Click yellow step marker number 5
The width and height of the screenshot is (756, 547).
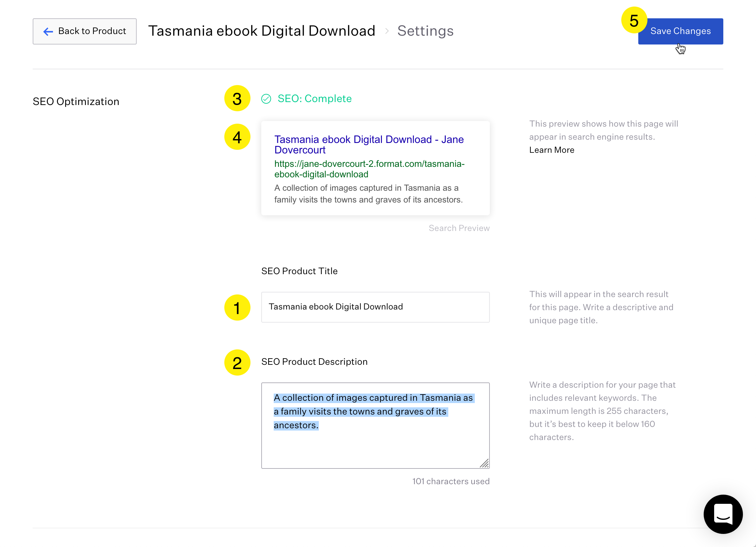[634, 20]
